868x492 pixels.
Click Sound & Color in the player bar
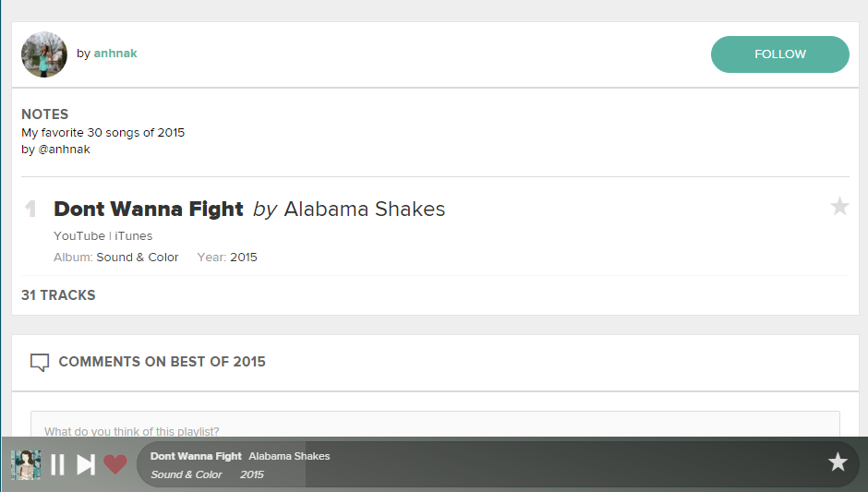[x=187, y=474]
